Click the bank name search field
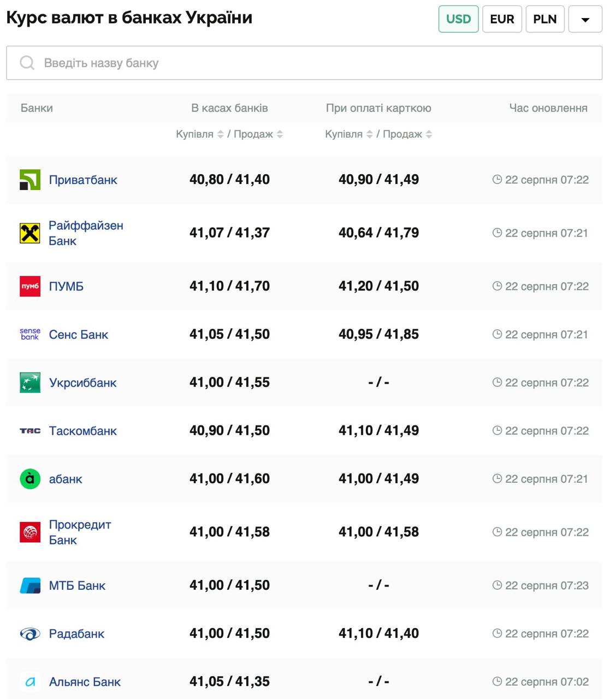616x699 pixels. pyautogui.click(x=317, y=63)
